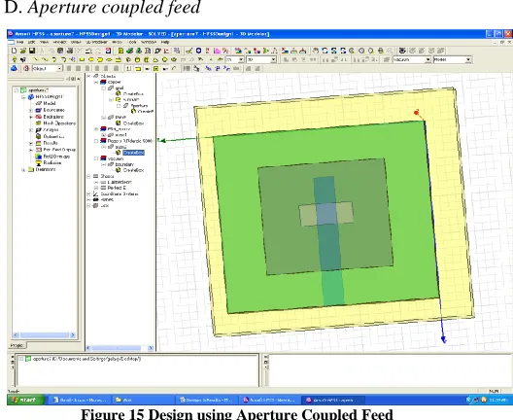Collapse the HFSSDesign1 node expander

[23, 97]
